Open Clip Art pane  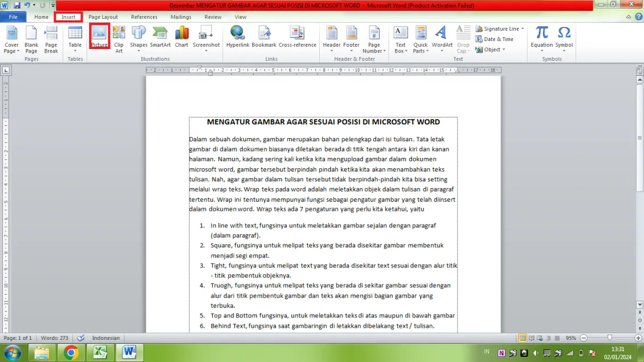[119, 39]
